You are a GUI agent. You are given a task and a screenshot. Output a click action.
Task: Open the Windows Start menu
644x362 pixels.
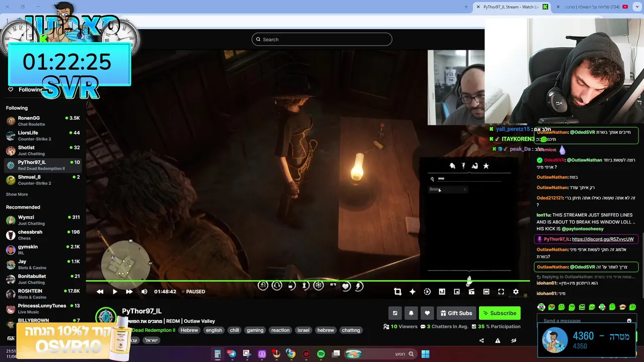pos(425,354)
